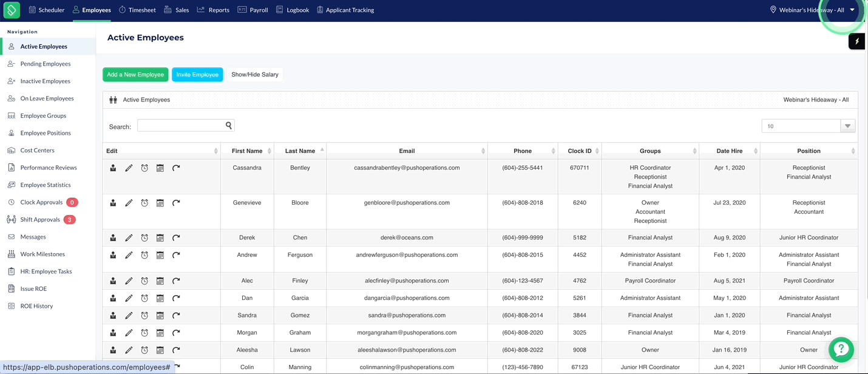Click pencil edit icon for Cassandra Bentley

(x=129, y=168)
